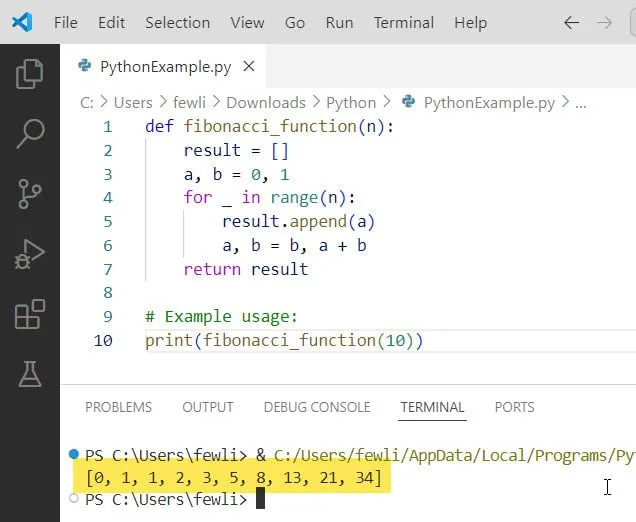Click line number 8 in the gutter

point(107,293)
